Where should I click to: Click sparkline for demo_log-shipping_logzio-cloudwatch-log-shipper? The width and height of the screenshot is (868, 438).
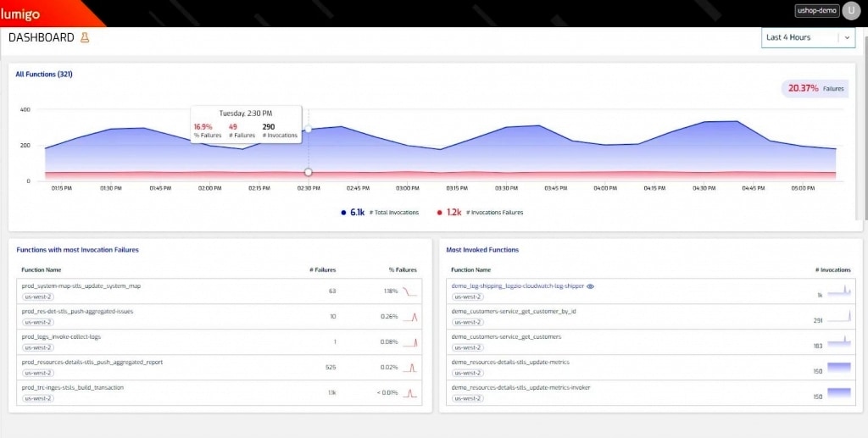point(839,290)
